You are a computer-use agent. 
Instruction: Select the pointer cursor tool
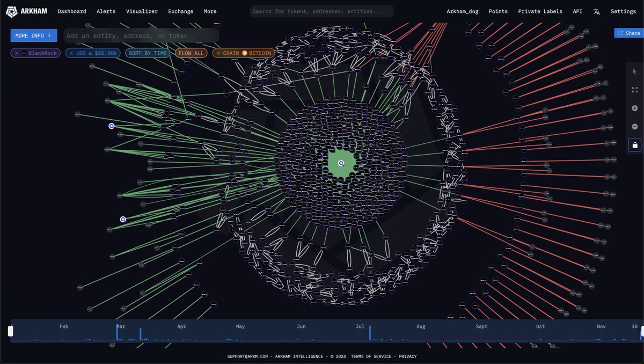634,71
